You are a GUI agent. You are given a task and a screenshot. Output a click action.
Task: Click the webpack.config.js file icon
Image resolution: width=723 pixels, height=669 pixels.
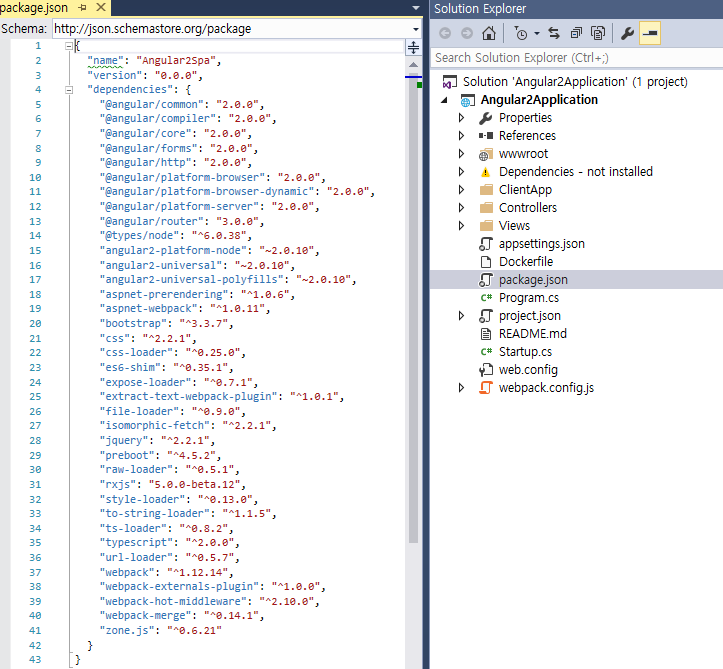[486, 387]
